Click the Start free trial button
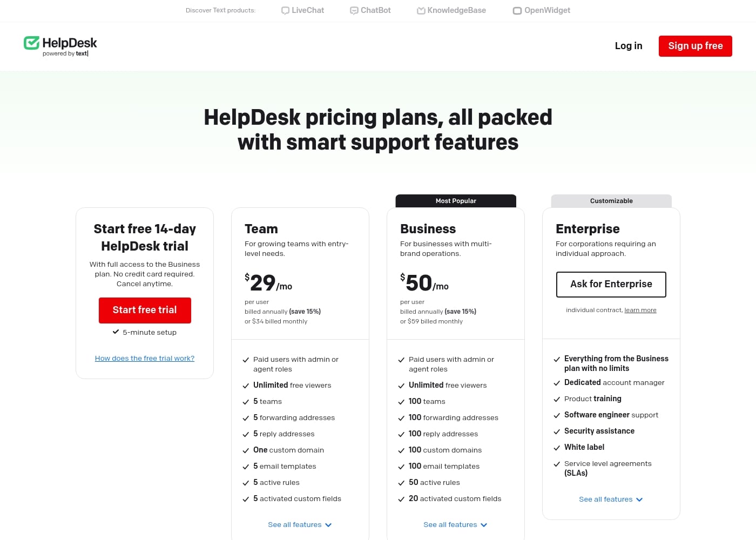Image resolution: width=756 pixels, height=540 pixels. (x=145, y=310)
